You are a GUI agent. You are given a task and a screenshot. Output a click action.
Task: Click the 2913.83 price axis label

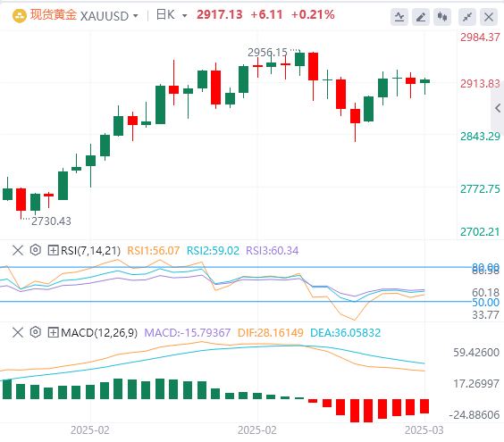tap(480, 84)
